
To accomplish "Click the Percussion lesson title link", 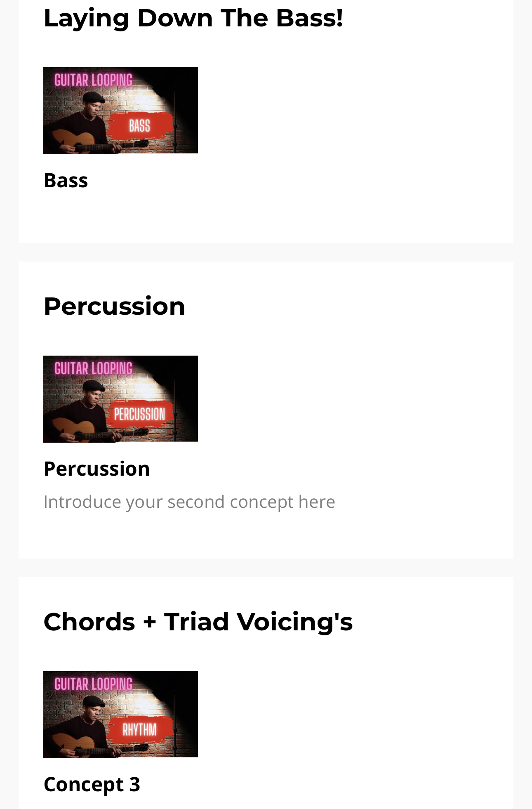I will pyautogui.click(x=97, y=469).
